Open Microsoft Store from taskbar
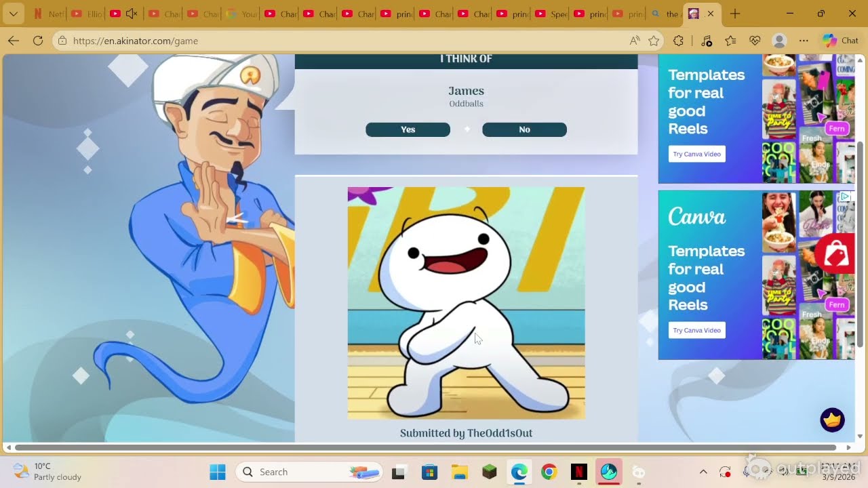The width and height of the screenshot is (868, 488). coord(429,472)
